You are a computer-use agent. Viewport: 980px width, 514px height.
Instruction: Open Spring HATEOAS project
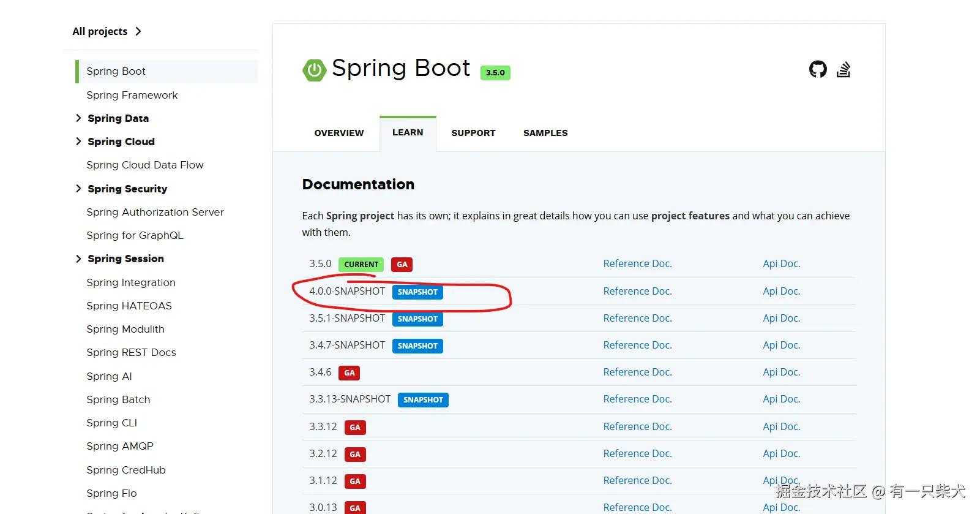pos(129,306)
